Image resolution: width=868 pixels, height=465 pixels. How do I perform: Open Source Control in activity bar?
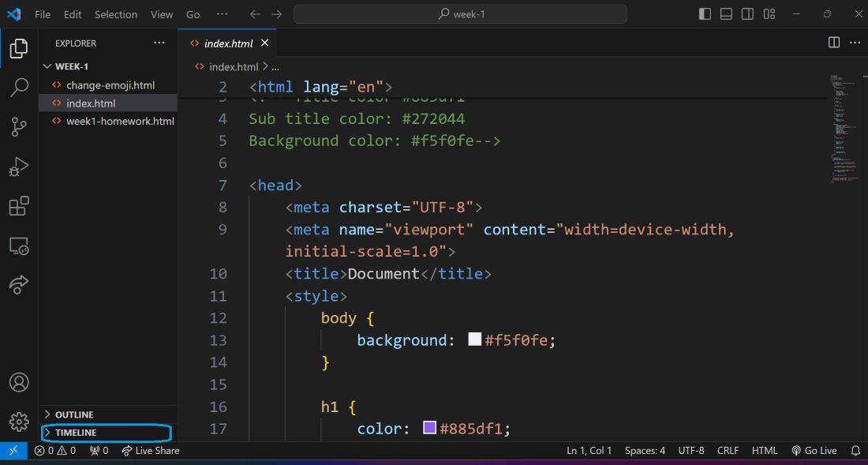(20, 127)
